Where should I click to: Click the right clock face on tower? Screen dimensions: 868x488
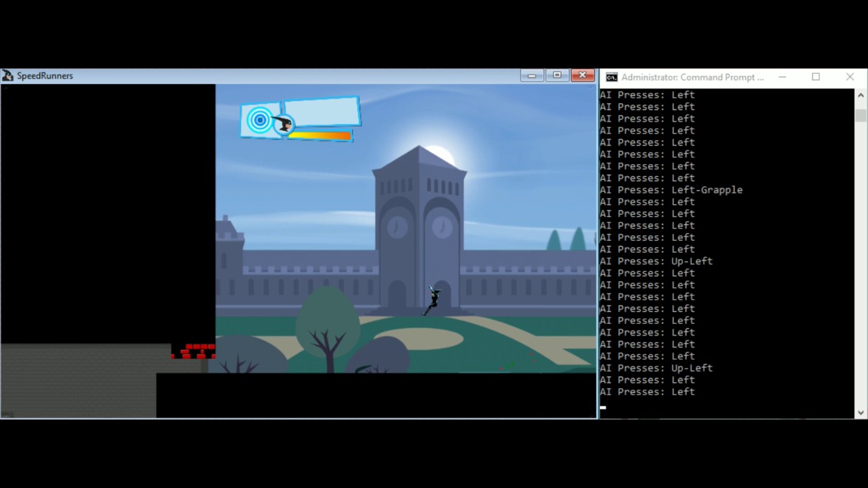coord(442,226)
